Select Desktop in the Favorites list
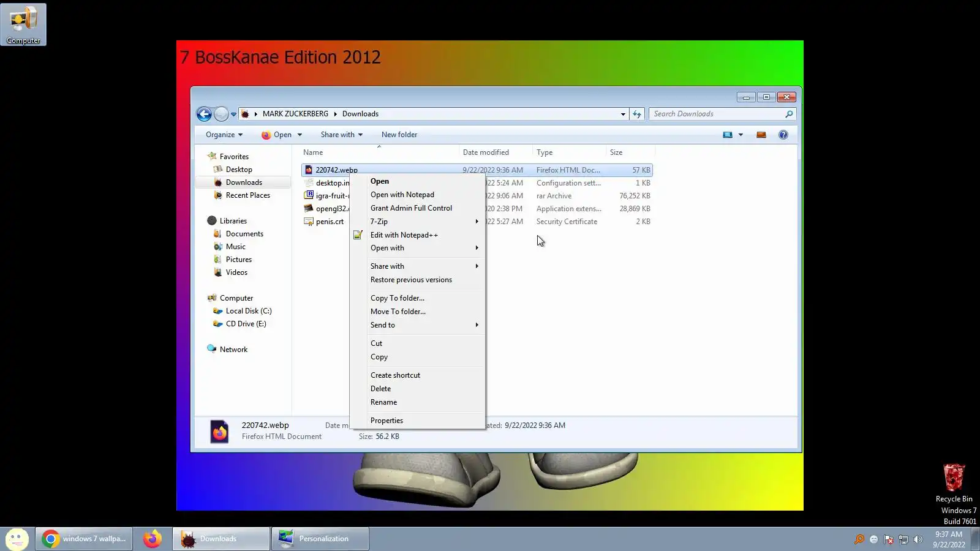The width and height of the screenshot is (980, 551). click(x=239, y=170)
